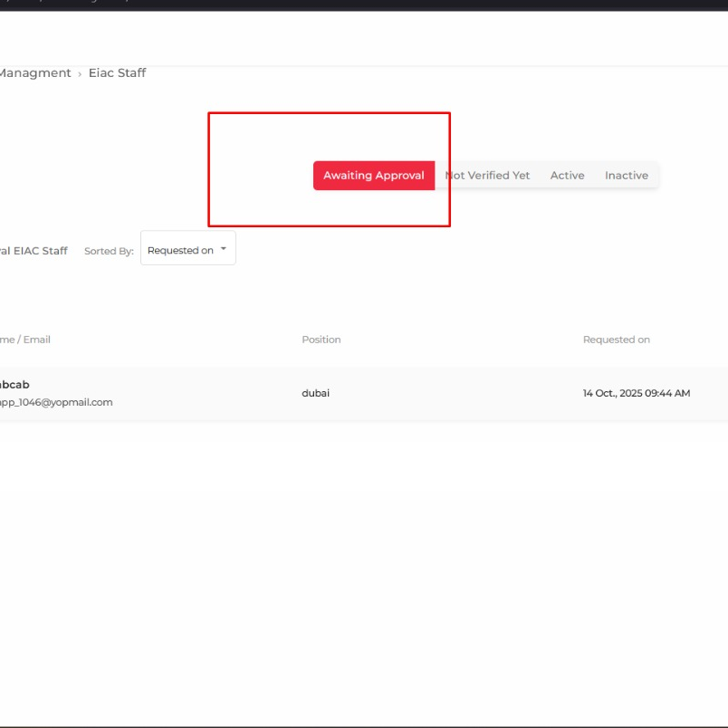Select the yopmail.com email address
The height and width of the screenshot is (728, 728).
(56, 402)
